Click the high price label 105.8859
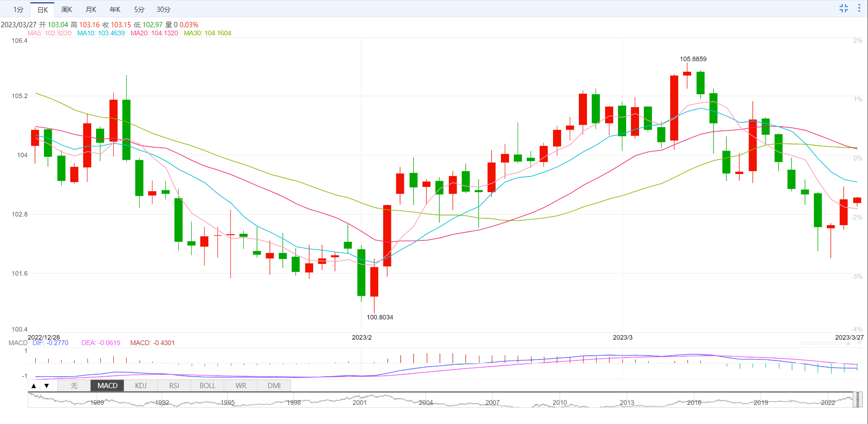This screenshot has height=424, width=868. (693, 59)
